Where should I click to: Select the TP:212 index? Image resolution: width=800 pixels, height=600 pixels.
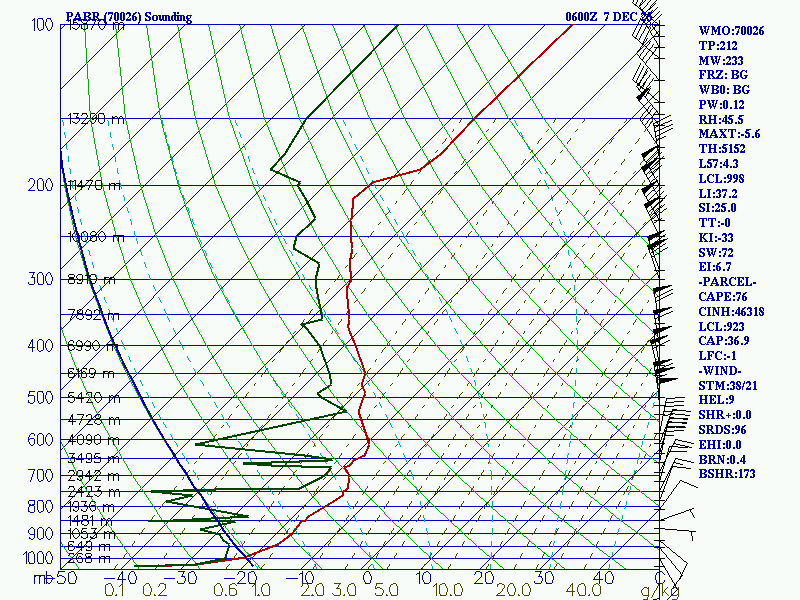tap(718, 46)
